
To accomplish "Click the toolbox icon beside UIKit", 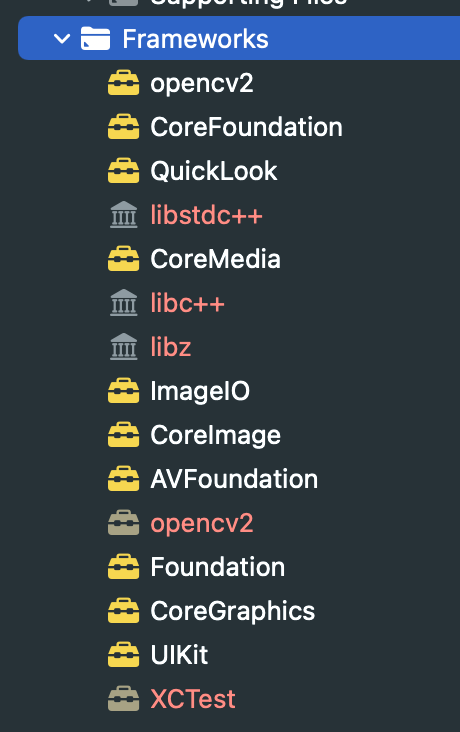I will click(123, 655).
